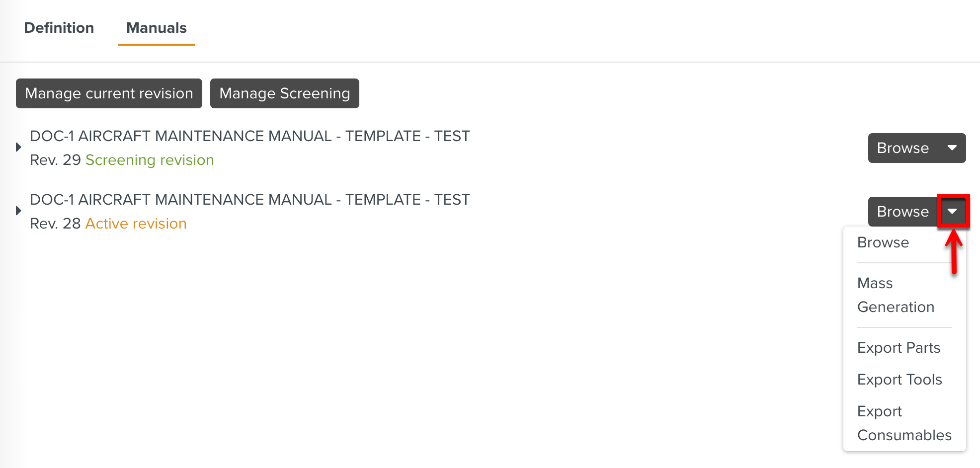Select Mass Generation from the menu
The width and height of the screenshot is (980, 468).
point(895,295)
